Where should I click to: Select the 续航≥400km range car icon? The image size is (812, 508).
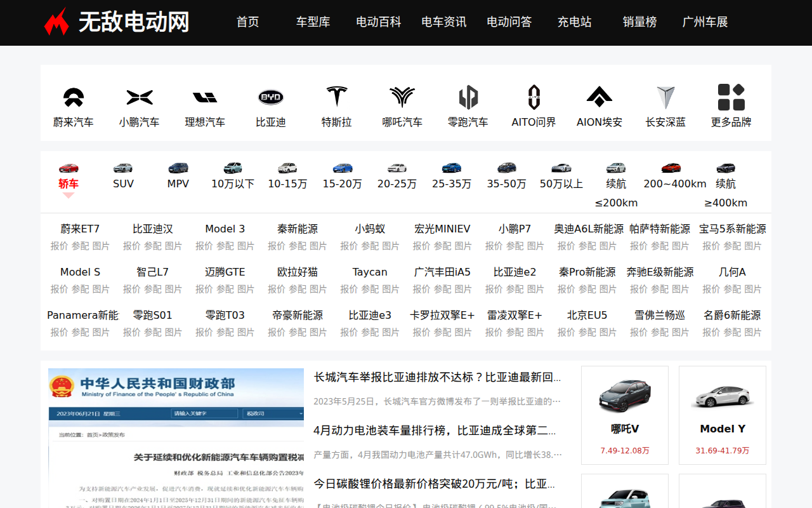tap(726, 168)
